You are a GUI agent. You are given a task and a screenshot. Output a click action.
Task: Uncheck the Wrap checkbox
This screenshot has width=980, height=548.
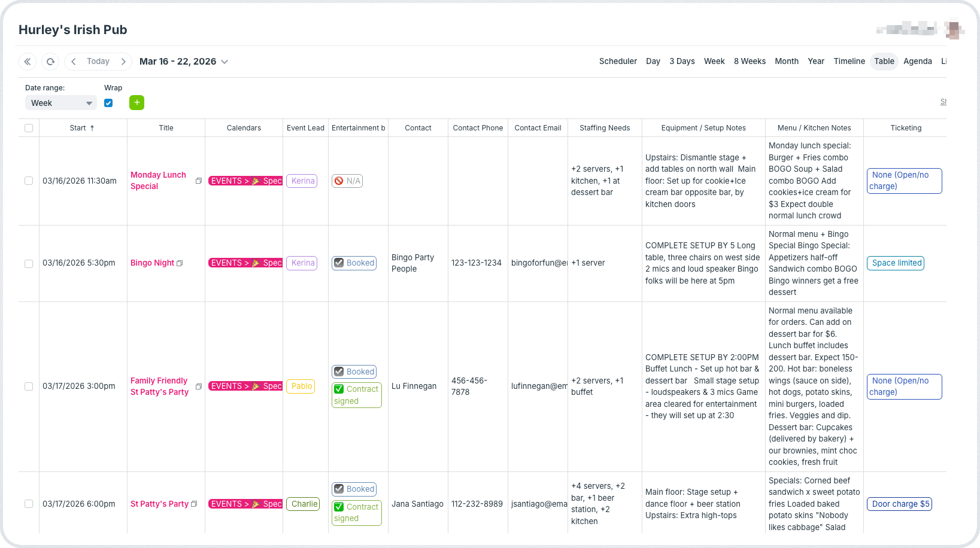108,103
